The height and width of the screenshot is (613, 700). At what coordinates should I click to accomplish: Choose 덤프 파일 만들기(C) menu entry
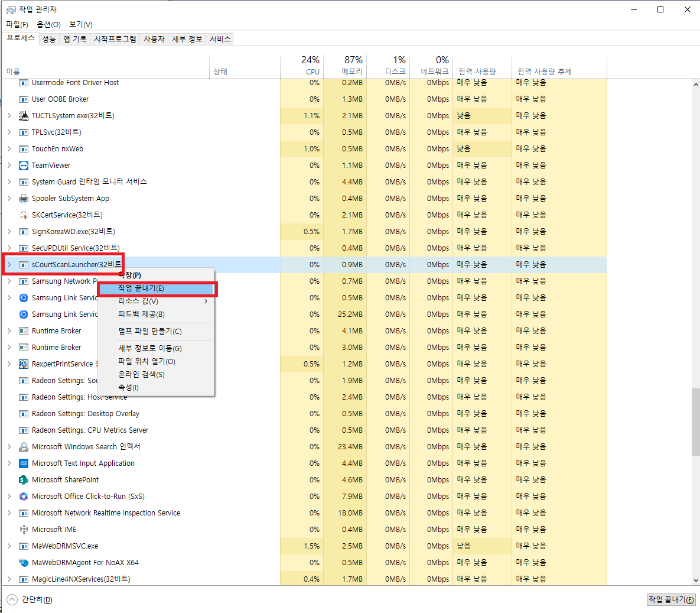156,332
